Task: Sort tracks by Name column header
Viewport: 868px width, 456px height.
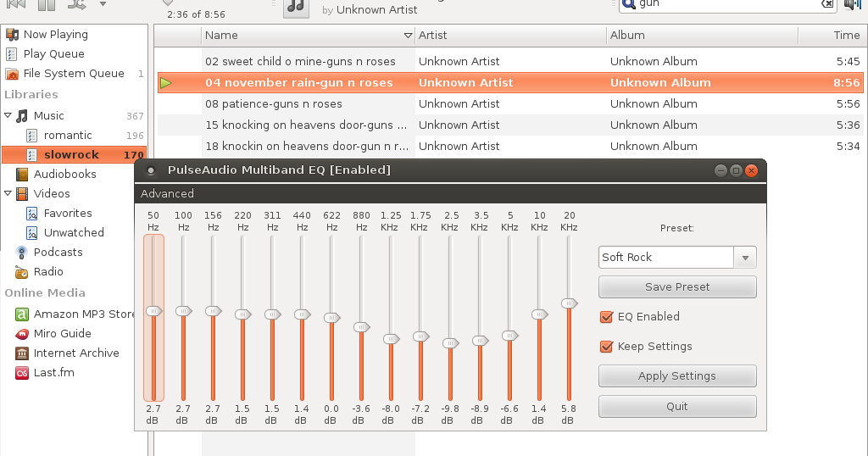Action: pyautogui.click(x=308, y=36)
